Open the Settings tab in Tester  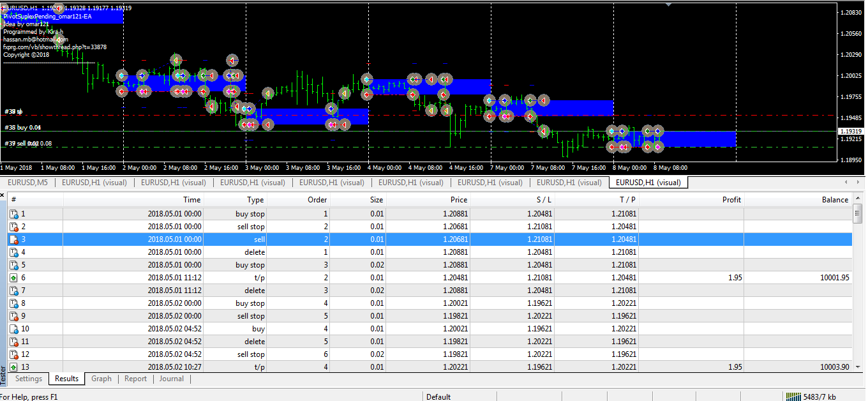(29, 379)
